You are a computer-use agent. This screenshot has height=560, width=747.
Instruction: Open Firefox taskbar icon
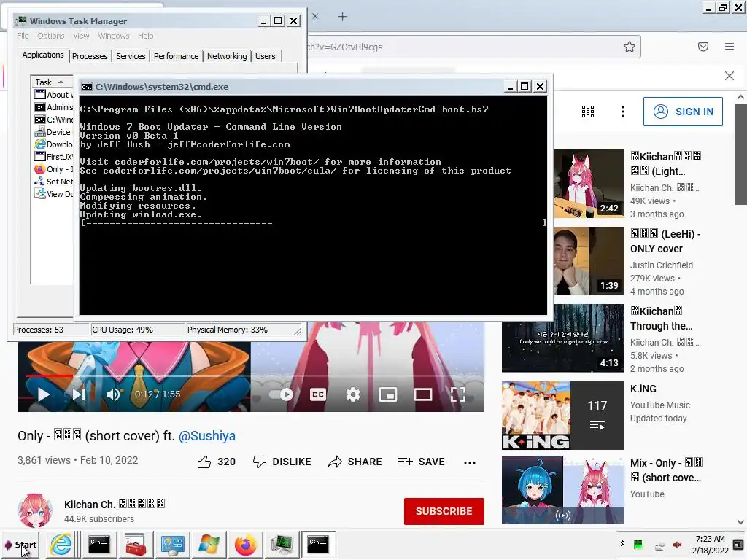point(245,544)
